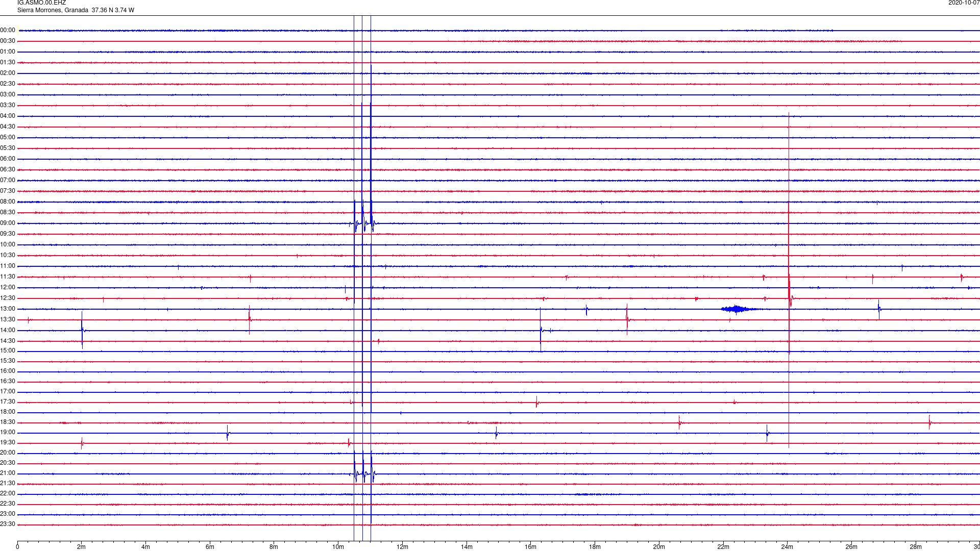Select the 12:00 trace time label
The image size is (980, 551).
coord(8,288)
